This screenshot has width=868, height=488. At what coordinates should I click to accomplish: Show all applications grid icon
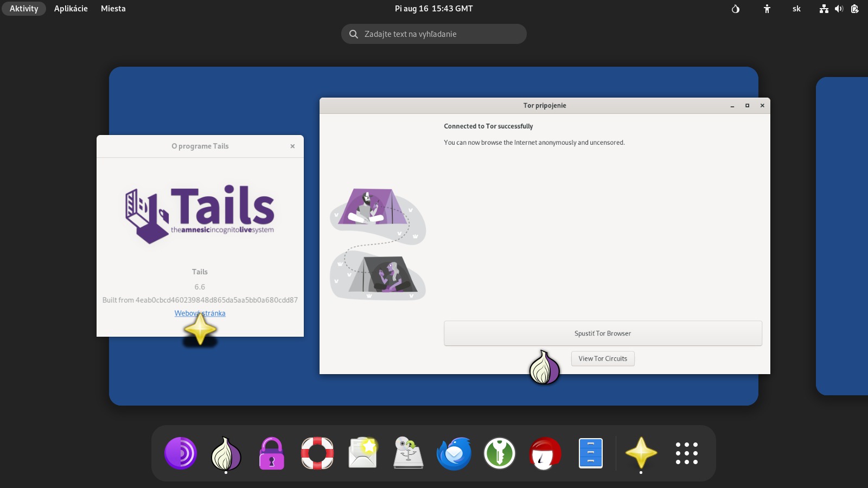[x=687, y=453]
